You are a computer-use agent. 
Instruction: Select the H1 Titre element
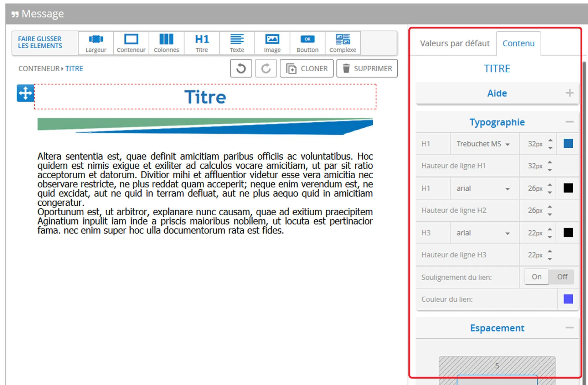click(202, 43)
